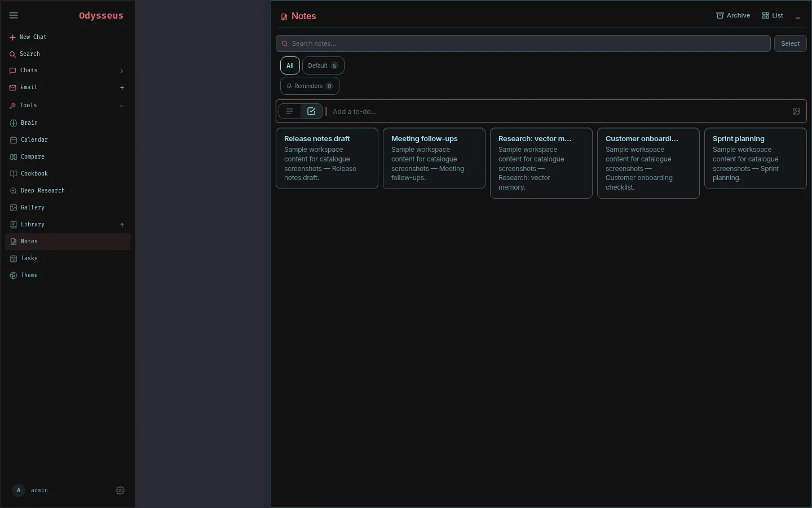Open the Gallery
Image resolution: width=812 pixels, height=508 pixels.
(x=68, y=207)
